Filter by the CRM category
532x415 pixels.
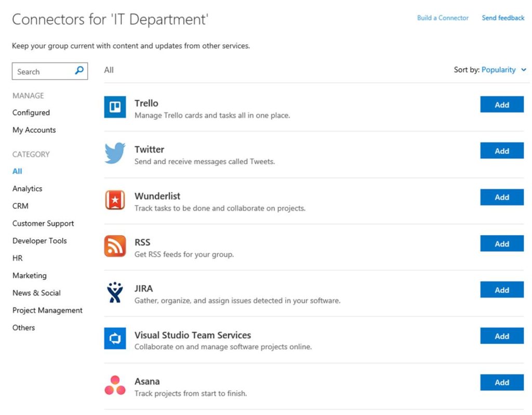[20, 206]
